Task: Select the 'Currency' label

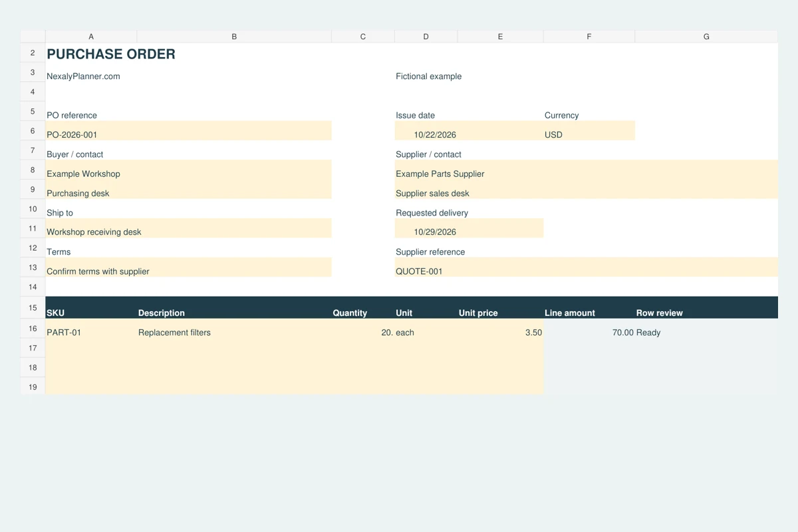Action: 561,116
